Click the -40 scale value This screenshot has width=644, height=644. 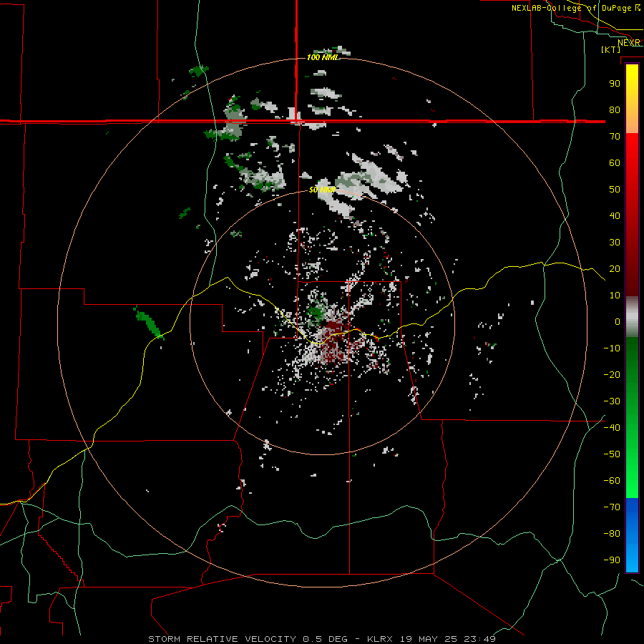[612, 428]
